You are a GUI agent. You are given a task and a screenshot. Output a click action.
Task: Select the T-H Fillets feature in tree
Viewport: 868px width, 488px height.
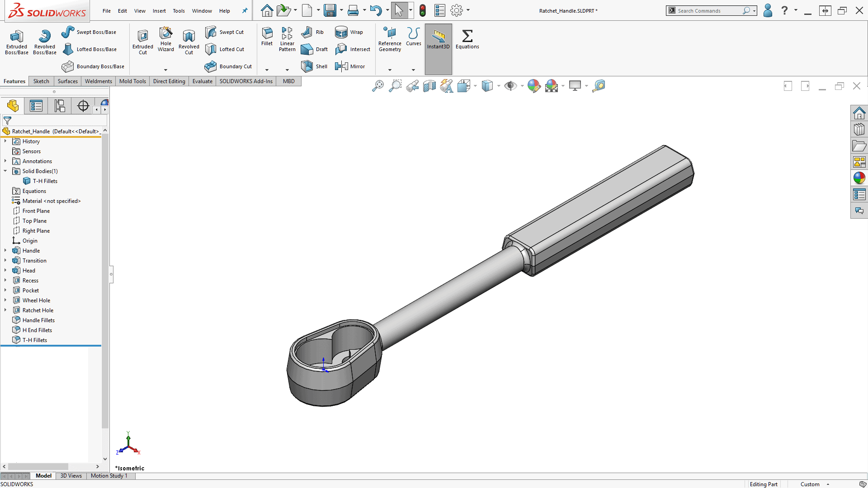[x=35, y=340]
